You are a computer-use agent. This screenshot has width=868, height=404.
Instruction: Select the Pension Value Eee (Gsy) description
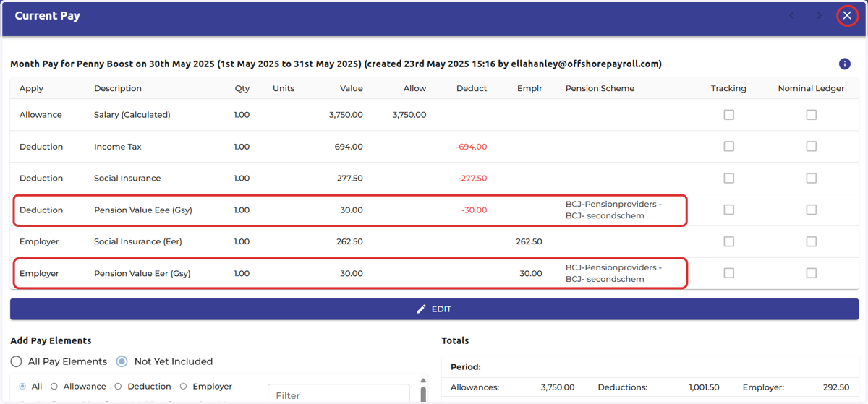[142, 210]
